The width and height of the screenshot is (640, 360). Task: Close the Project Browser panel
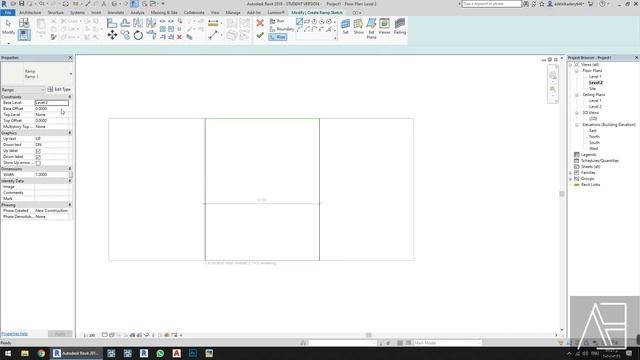tap(636, 58)
